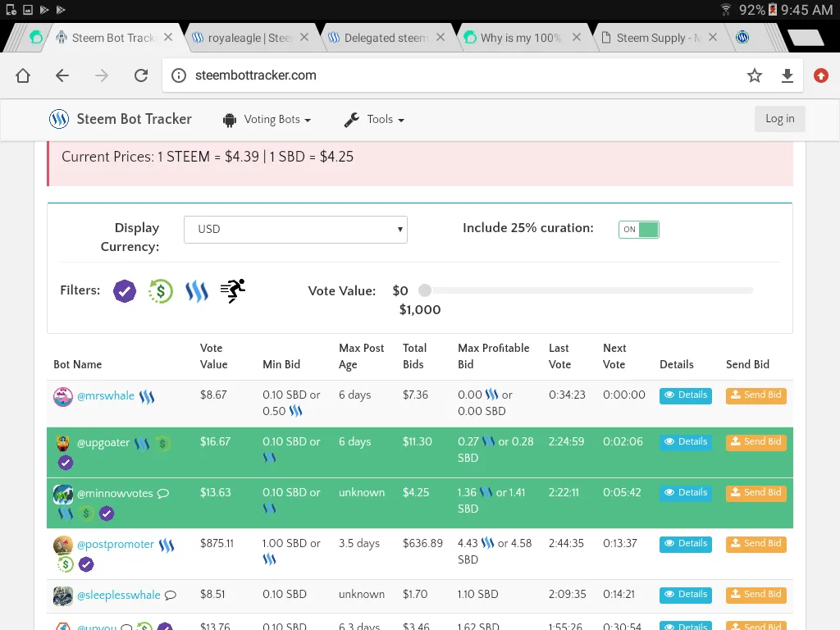The image size is (840, 630).
Task: Click the verified checkmark badge under @postpromoter
Action: [85, 564]
